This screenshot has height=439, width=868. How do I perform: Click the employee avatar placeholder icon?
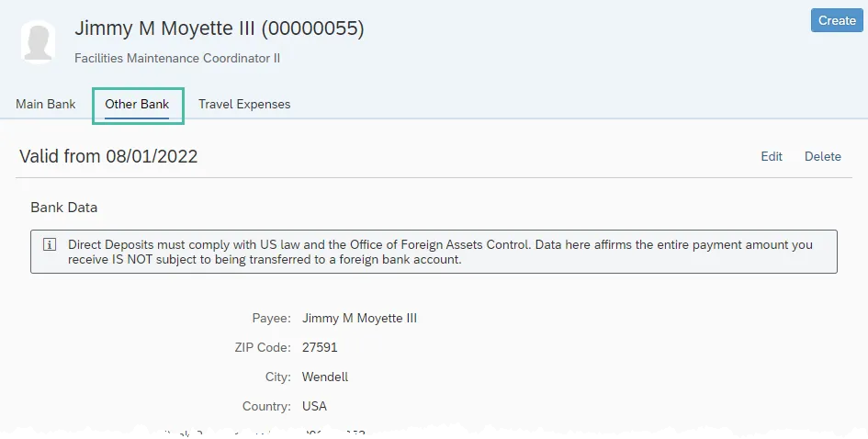(38, 41)
